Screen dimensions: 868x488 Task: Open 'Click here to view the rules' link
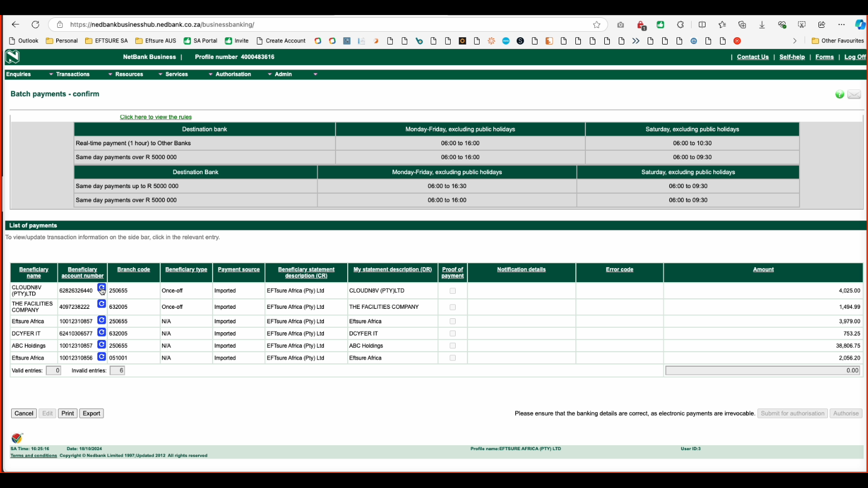[156, 117]
